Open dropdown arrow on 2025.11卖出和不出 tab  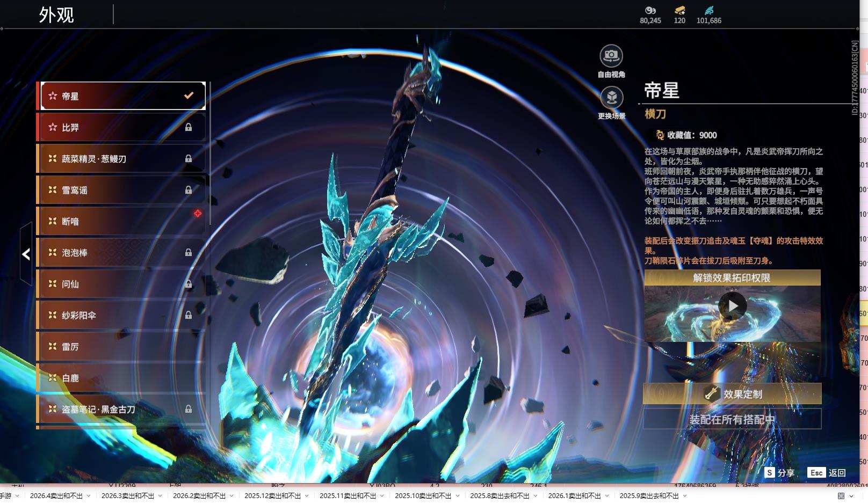coord(382,496)
